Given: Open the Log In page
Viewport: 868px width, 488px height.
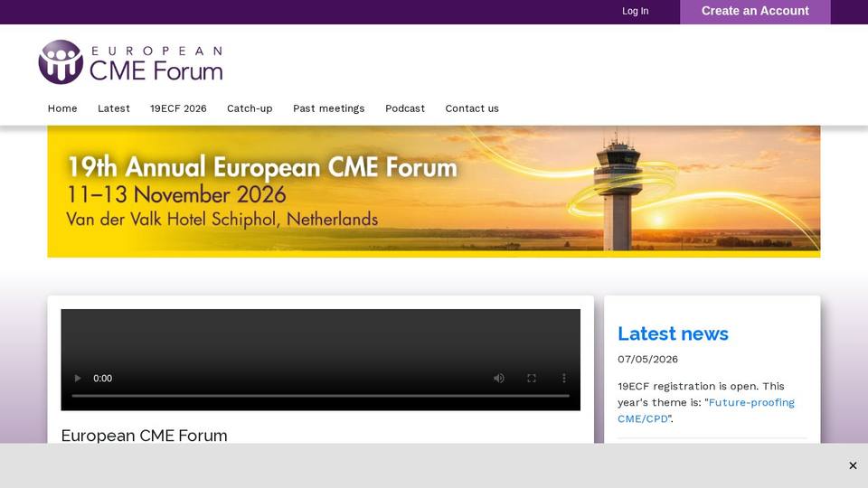Looking at the screenshot, I should point(635,11).
